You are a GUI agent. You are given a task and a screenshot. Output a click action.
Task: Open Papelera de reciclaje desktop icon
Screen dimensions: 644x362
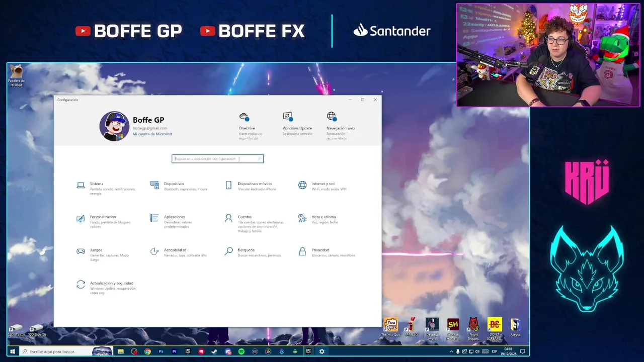16,76
